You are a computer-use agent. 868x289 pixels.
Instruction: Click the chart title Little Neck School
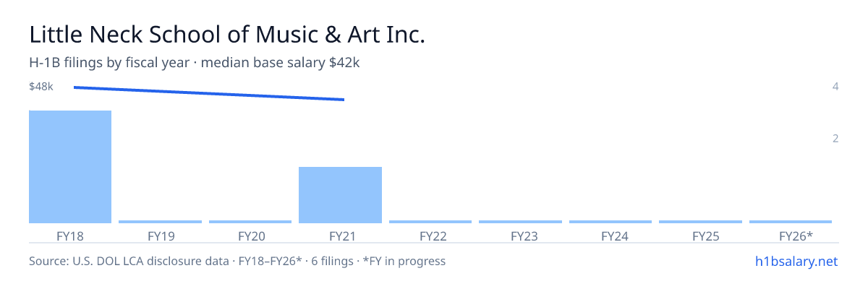pyautogui.click(x=227, y=35)
